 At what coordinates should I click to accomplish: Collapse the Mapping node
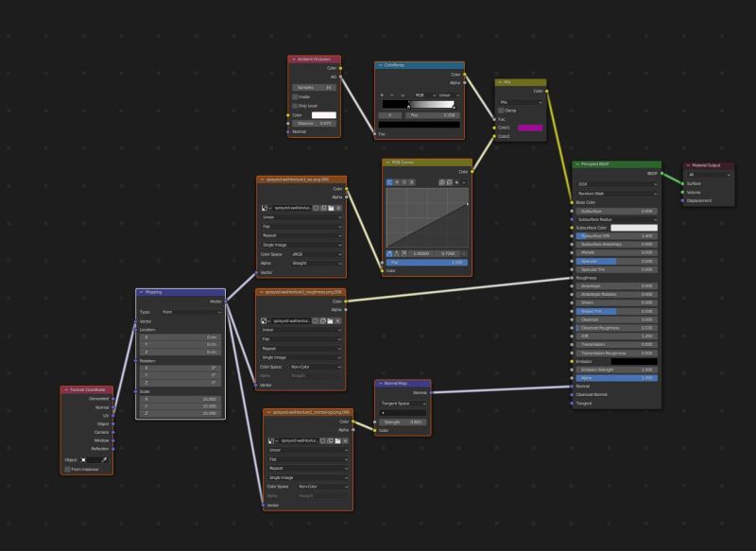(x=141, y=292)
